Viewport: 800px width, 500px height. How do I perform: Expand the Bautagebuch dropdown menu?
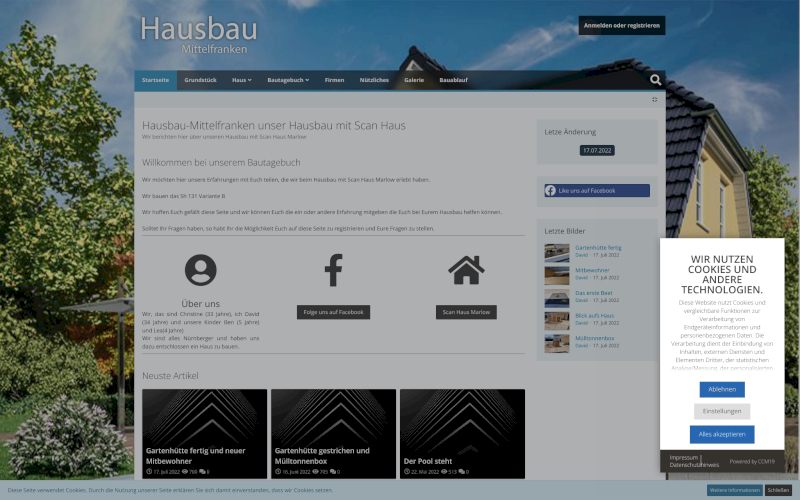tap(288, 80)
